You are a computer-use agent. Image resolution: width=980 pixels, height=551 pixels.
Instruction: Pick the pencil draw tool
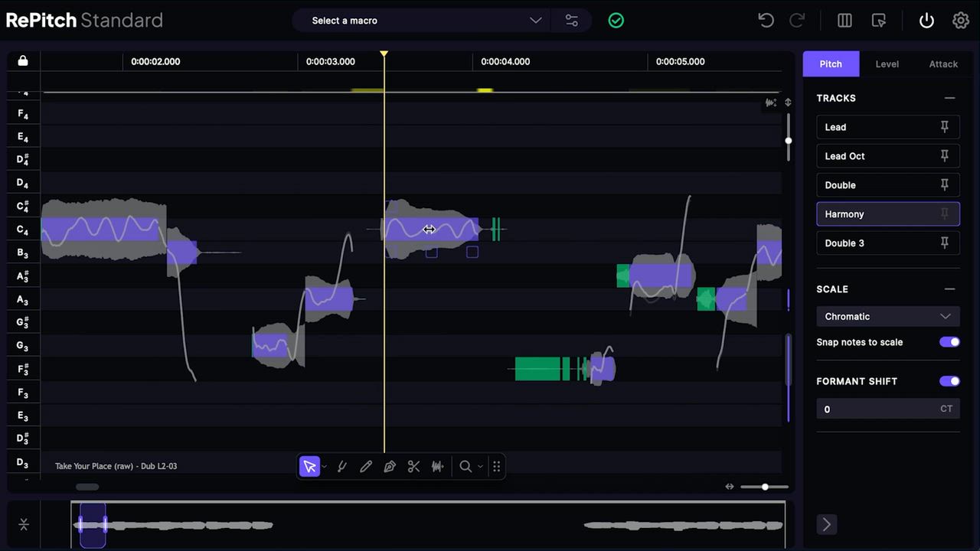click(x=366, y=466)
